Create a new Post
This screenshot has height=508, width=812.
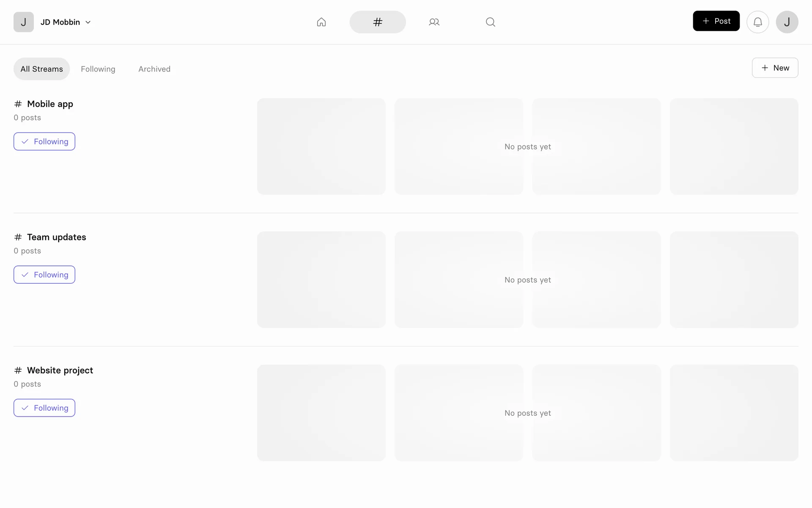tap(716, 21)
